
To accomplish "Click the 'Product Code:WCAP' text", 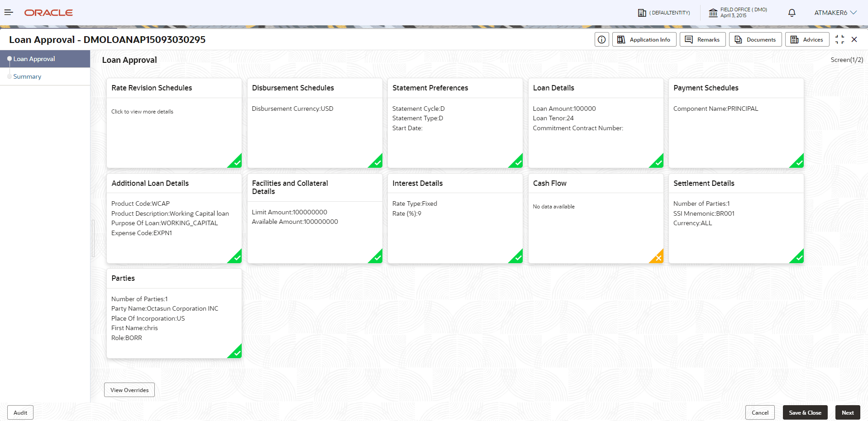I will pyautogui.click(x=140, y=203).
